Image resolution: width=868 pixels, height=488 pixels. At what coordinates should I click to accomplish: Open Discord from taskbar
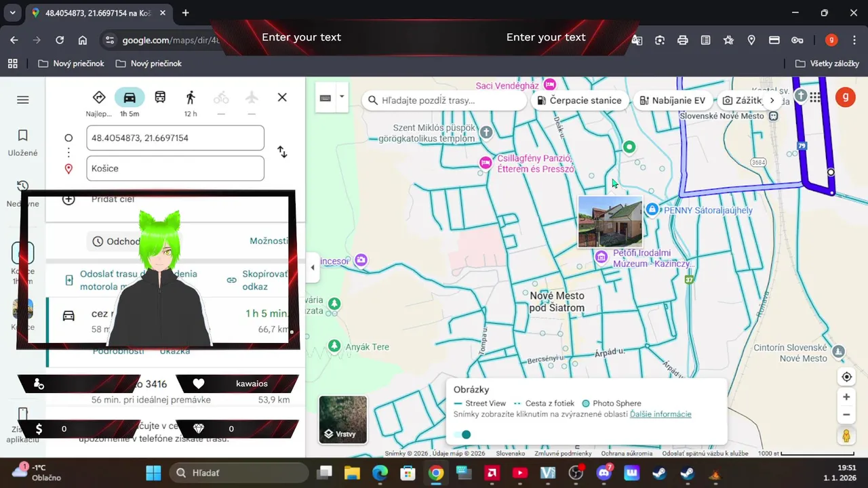point(604,472)
